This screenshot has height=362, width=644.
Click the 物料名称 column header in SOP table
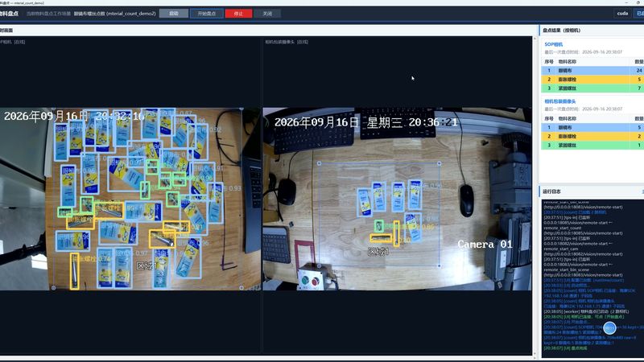pos(568,62)
